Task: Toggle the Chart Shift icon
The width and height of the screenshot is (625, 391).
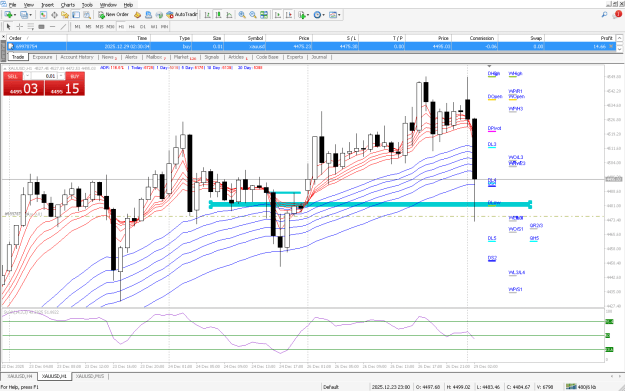Action: (x=289, y=15)
